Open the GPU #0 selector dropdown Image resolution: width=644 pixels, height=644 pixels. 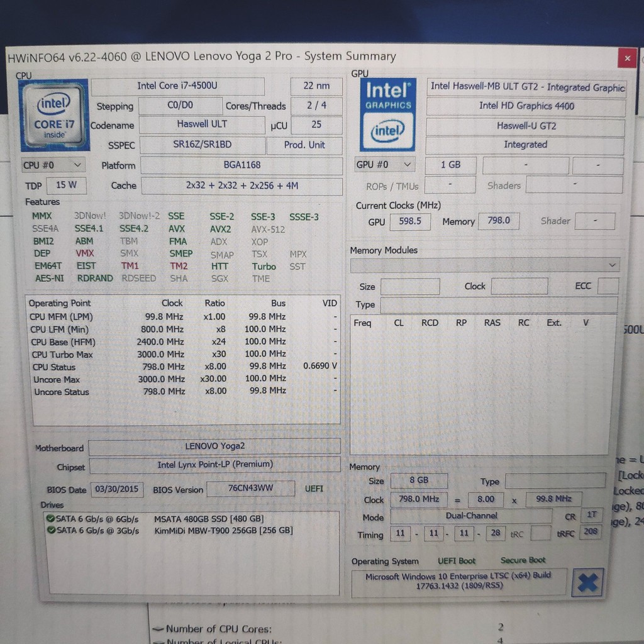pos(384,165)
